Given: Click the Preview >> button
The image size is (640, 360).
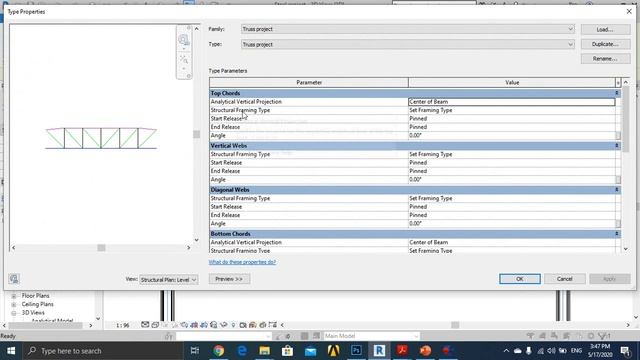Looking at the screenshot, I should [229, 279].
